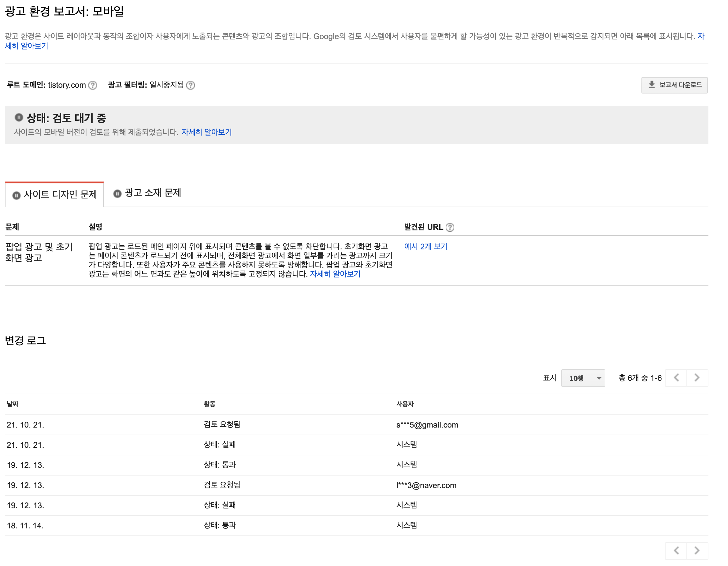This screenshot has width=728, height=566.
Task: Expand the row count options next to 표시
Action: 583,378
